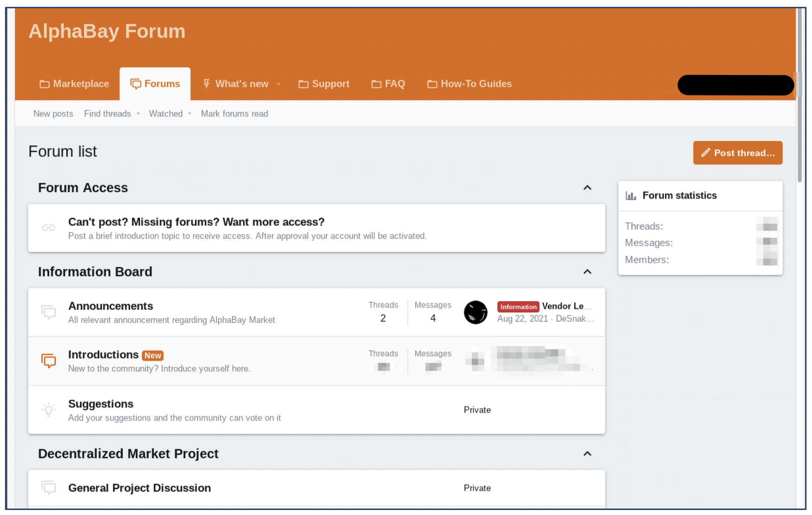
Task: Click the Forum list page heading
Action: point(63,151)
